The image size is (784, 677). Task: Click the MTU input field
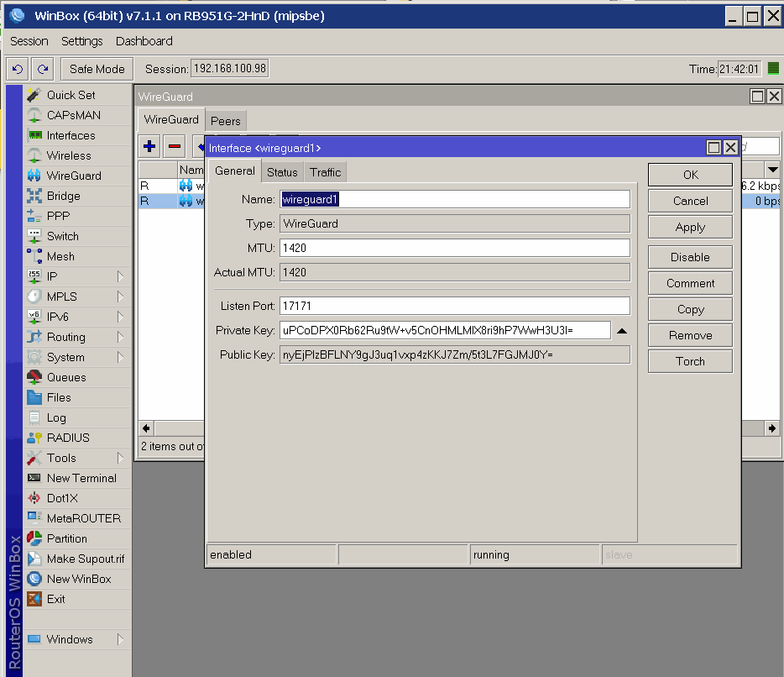(454, 248)
